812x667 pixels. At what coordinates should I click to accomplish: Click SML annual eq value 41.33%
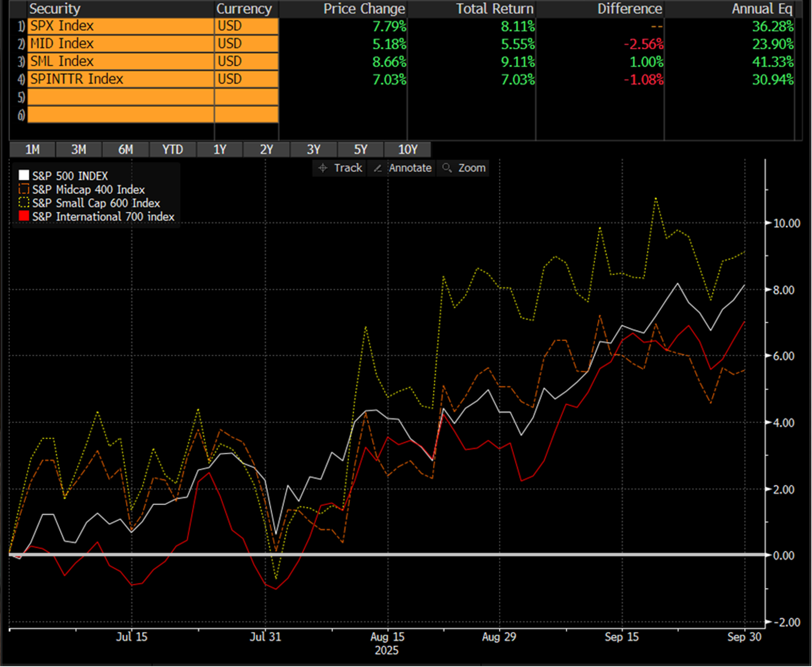773,62
